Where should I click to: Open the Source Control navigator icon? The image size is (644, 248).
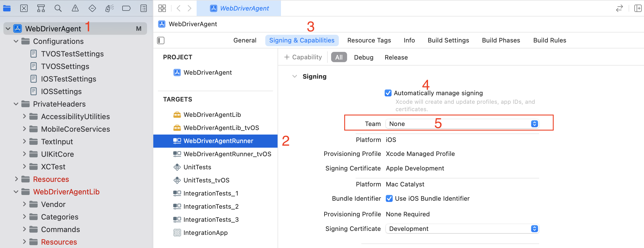click(24, 8)
